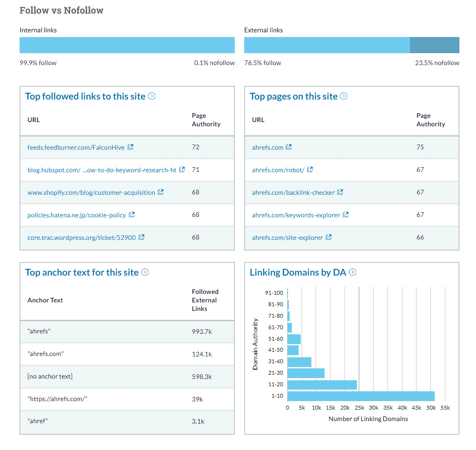Visit the ahrefs.com top page link
The image size is (476, 450).
(268, 148)
